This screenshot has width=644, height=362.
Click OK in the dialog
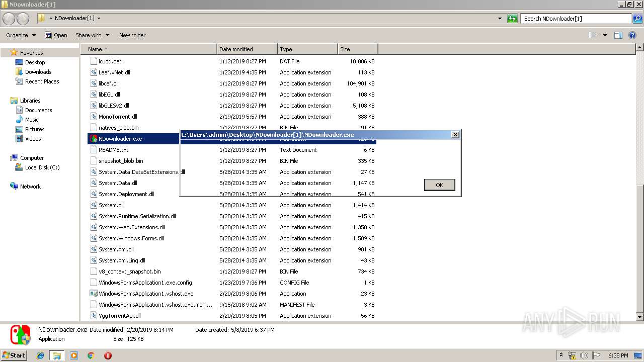click(439, 185)
